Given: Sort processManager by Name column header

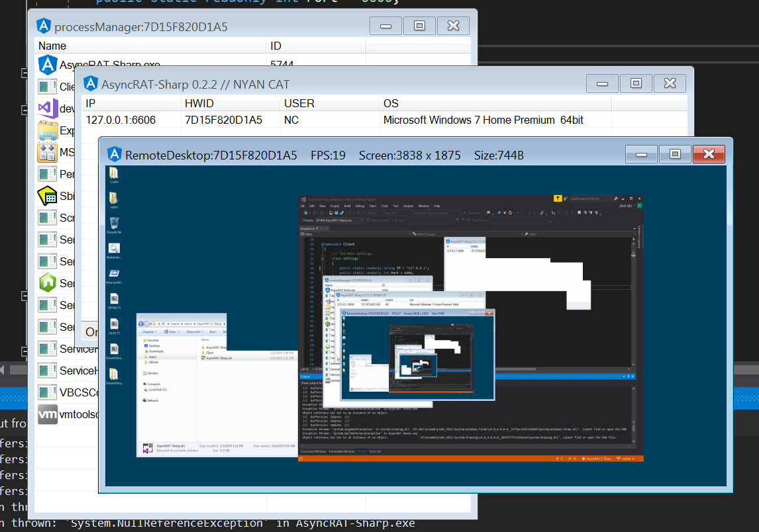Looking at the screenshot, I should (x=150, y=46).
